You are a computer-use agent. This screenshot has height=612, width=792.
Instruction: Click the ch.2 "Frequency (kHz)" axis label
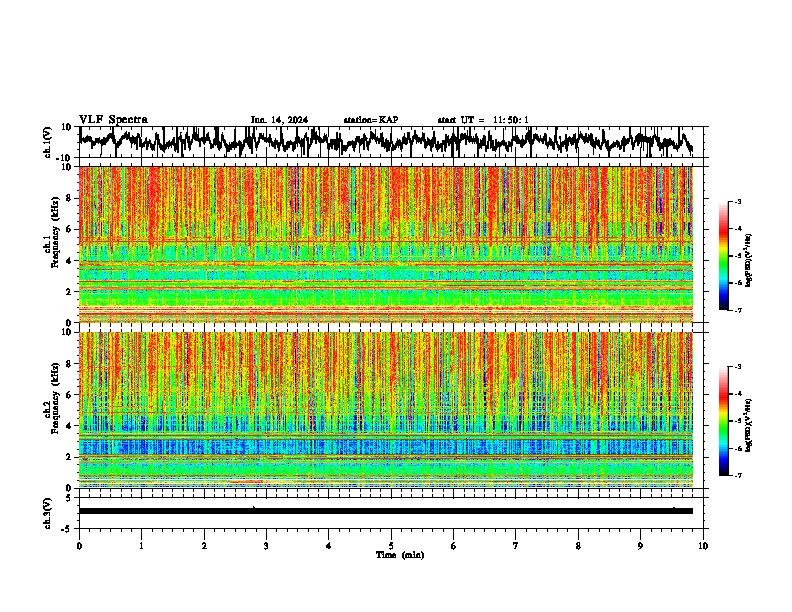[55, 398]
